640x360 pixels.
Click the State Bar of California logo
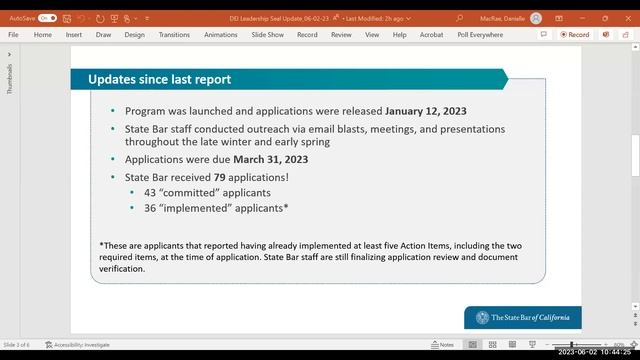coord(523,318)
